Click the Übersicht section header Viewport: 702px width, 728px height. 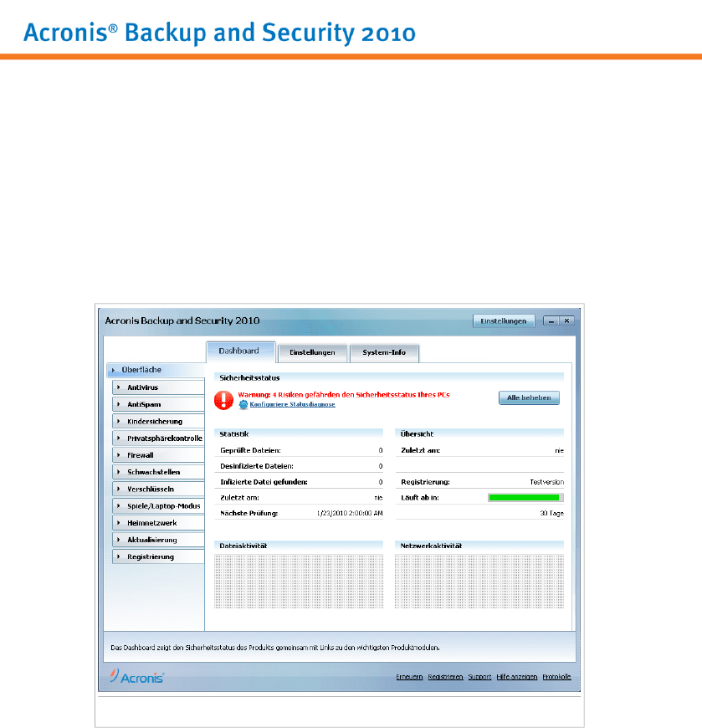[x=479, y=434]
